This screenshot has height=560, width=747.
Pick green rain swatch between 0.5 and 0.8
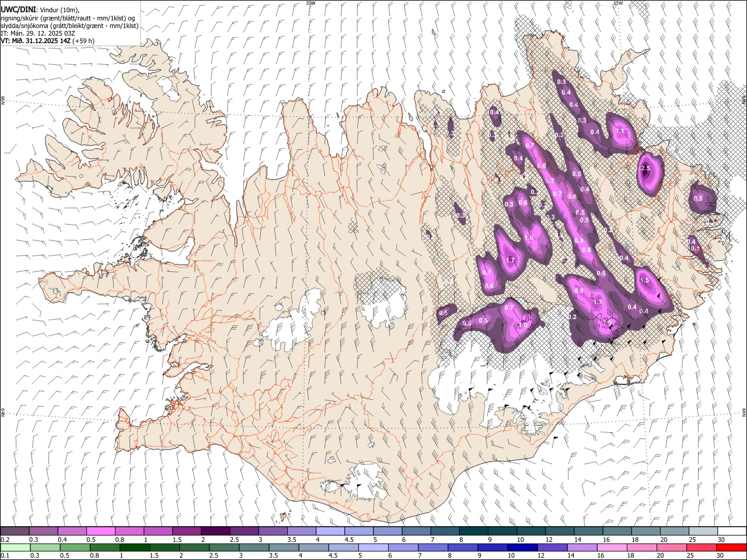[75, 548]
